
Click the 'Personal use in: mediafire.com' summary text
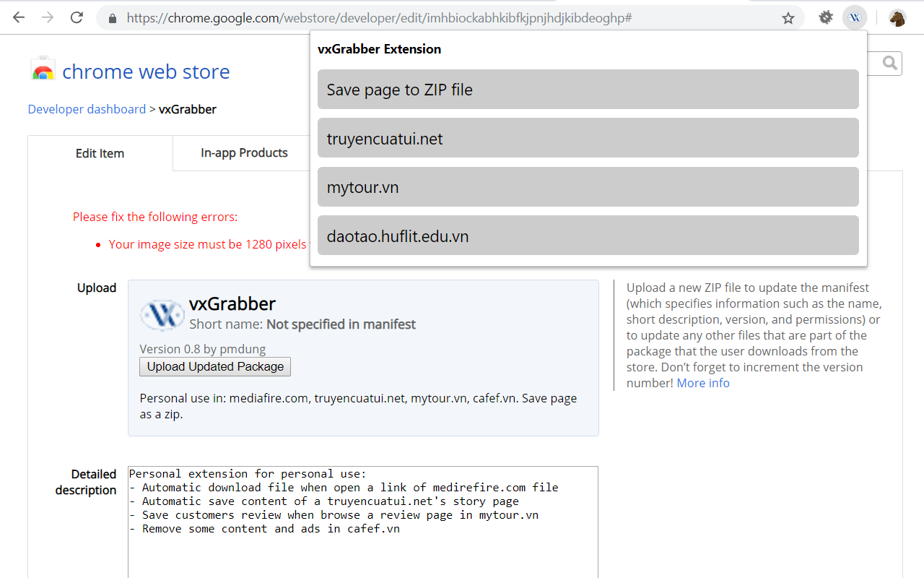click(x=358, y=406)
